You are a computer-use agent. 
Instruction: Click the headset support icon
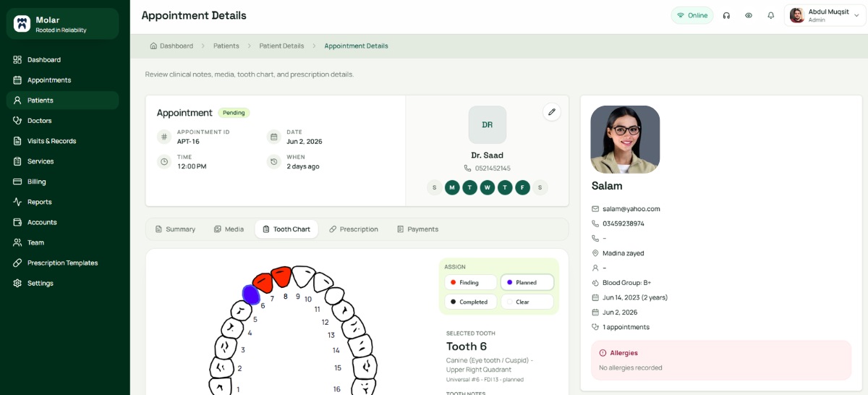point(726,15)
